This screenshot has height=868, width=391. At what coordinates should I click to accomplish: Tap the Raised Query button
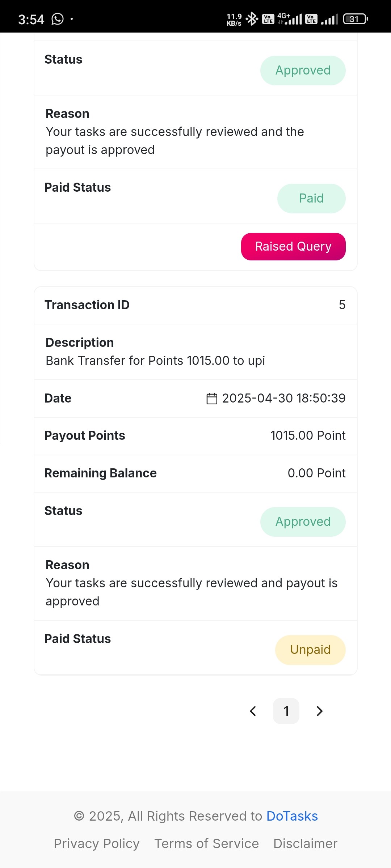[293, 247]
